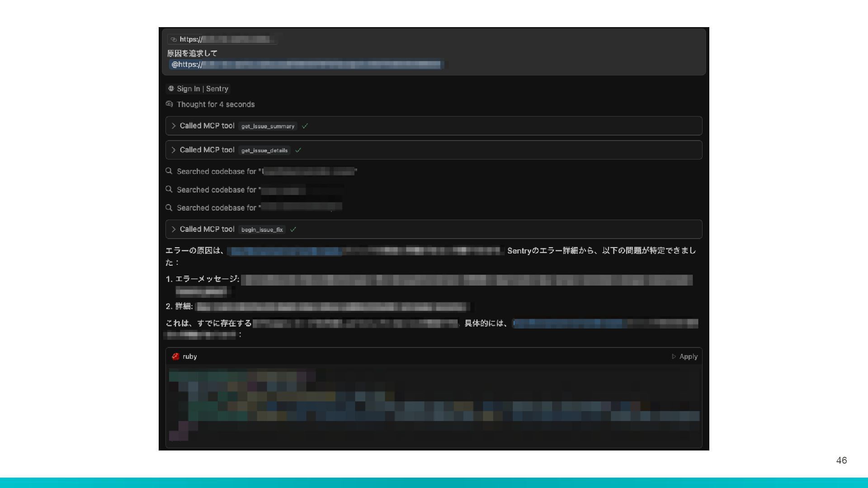Click the green checkmark after begin_issue_fix

point(293,230)
